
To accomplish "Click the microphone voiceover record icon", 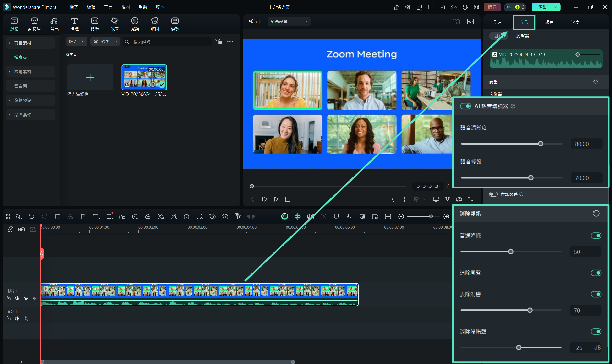I will click(349, 216).
